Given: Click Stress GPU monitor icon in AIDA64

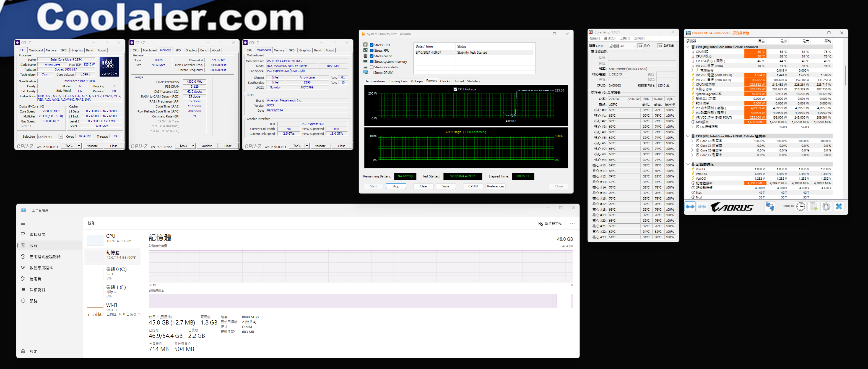Looking at the screenshot, I should pos(365,72).
